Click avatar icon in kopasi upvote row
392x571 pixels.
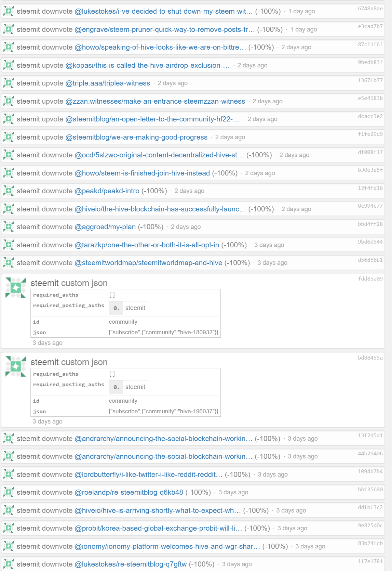pos(9,65)
